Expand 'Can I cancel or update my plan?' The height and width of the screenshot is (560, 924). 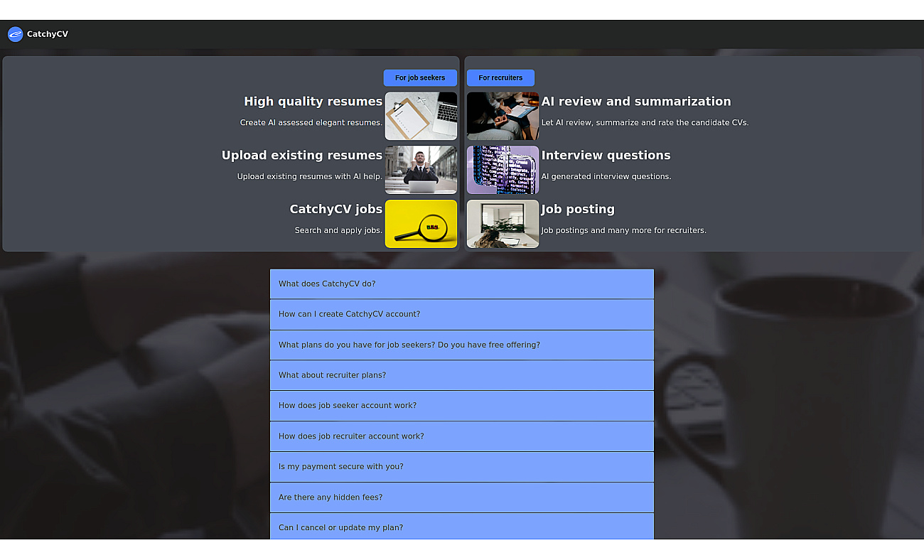tap(462, 527)
